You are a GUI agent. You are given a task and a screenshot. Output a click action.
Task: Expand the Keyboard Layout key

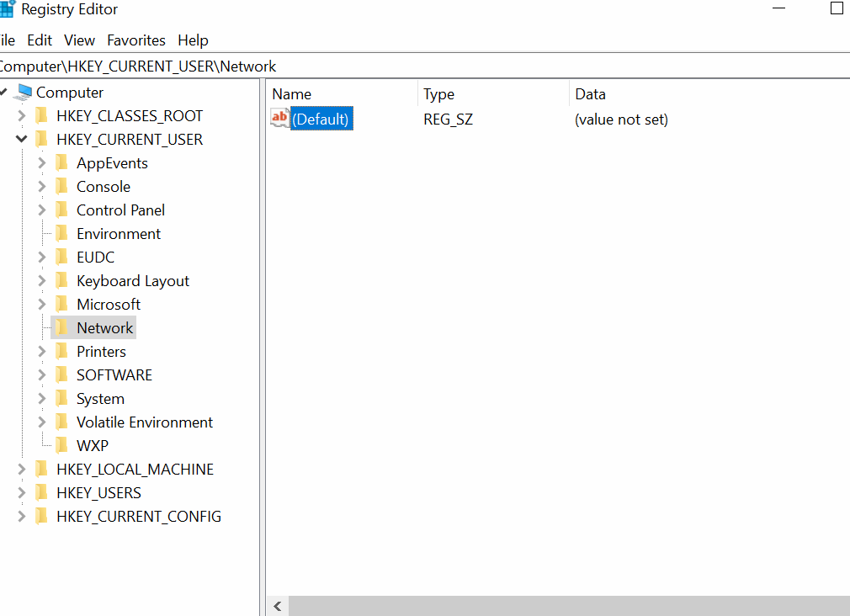pos(42,280)
